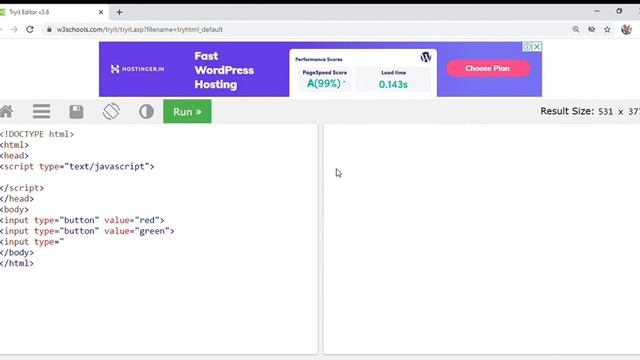The height and width of the screenshot is (360, 640).
Task: Click the Load time 0.143s in the ad
Action: (x=393, y=79)
